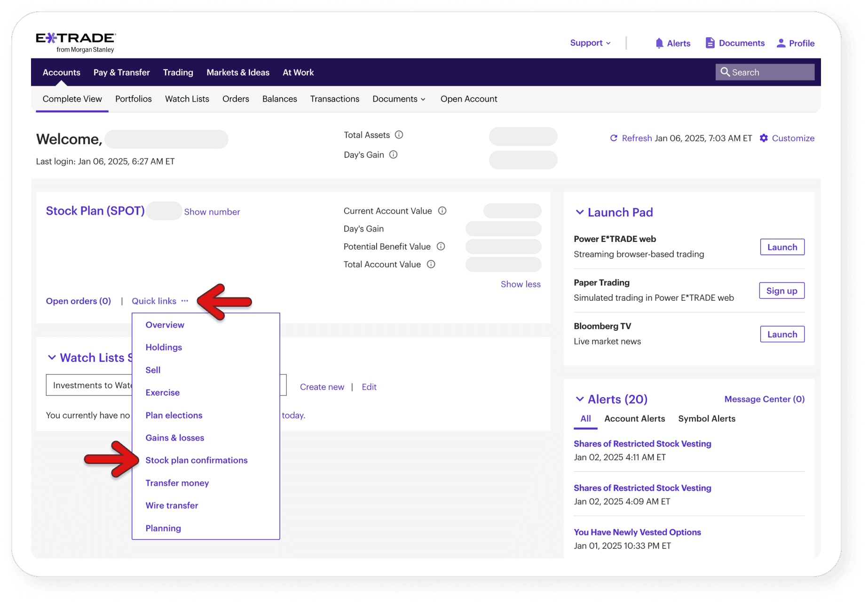Expand the Documents submenu in sub-navigation

pos(399,99)
